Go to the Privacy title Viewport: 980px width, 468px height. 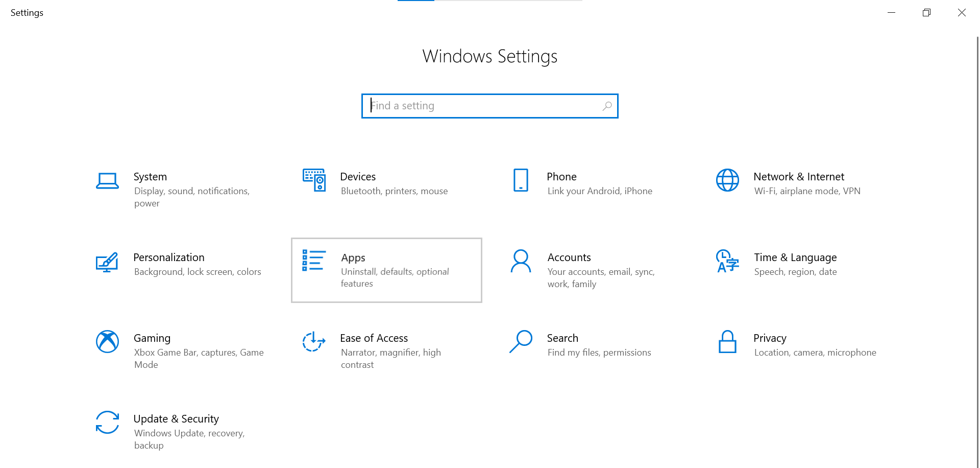pos(770,338)
